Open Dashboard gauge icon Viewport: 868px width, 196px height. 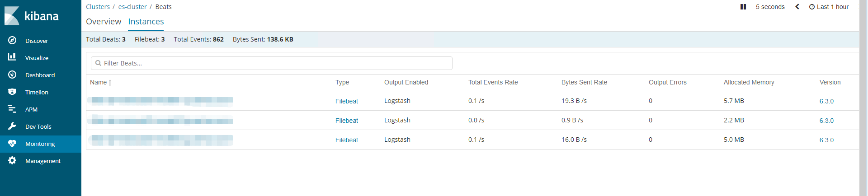click(12, 75)
